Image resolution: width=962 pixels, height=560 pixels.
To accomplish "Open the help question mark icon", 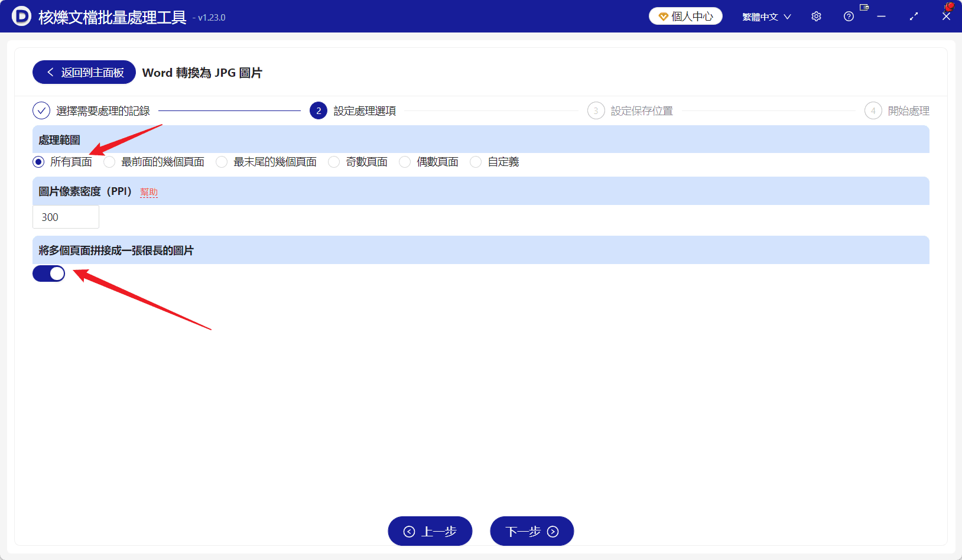I will click(x=849, y=17).
